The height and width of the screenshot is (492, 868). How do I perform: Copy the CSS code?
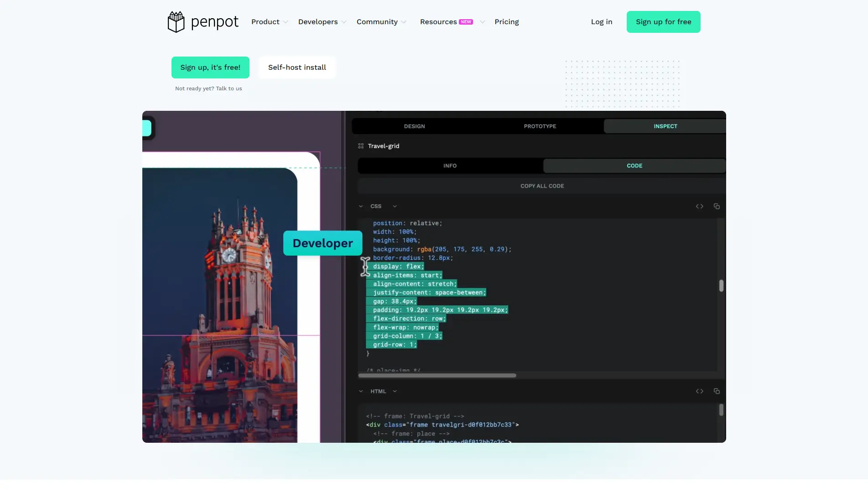[717, 207]
